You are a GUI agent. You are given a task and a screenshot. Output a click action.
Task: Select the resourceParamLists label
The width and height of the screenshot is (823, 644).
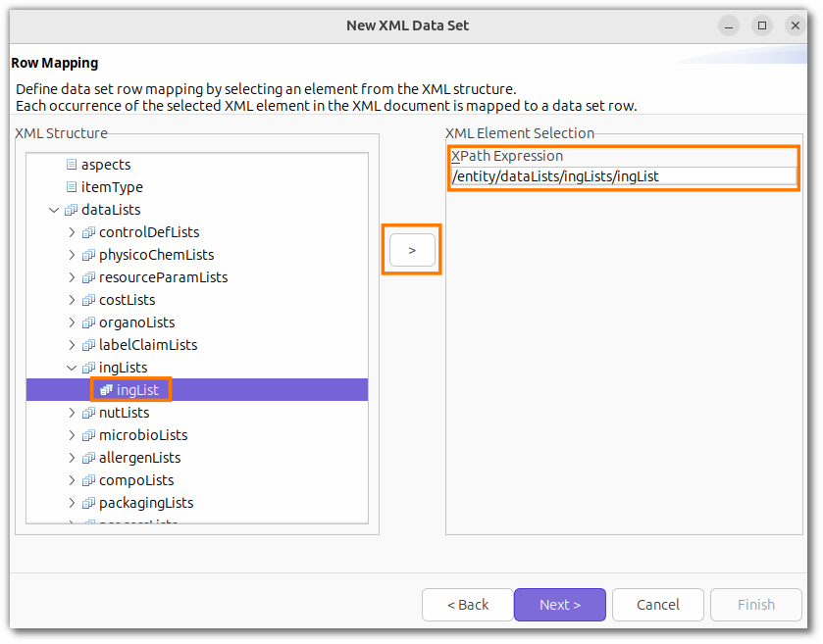coord(163,277)
